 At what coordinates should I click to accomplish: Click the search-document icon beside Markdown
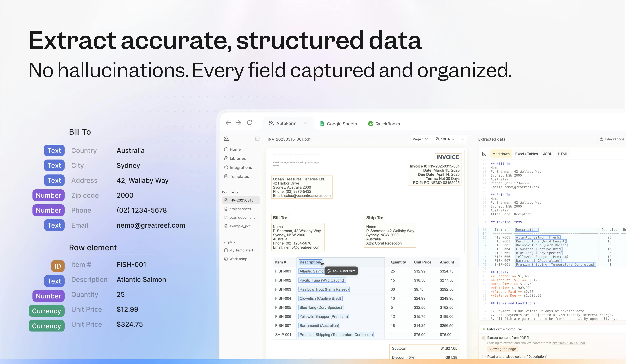click(484, 154)
